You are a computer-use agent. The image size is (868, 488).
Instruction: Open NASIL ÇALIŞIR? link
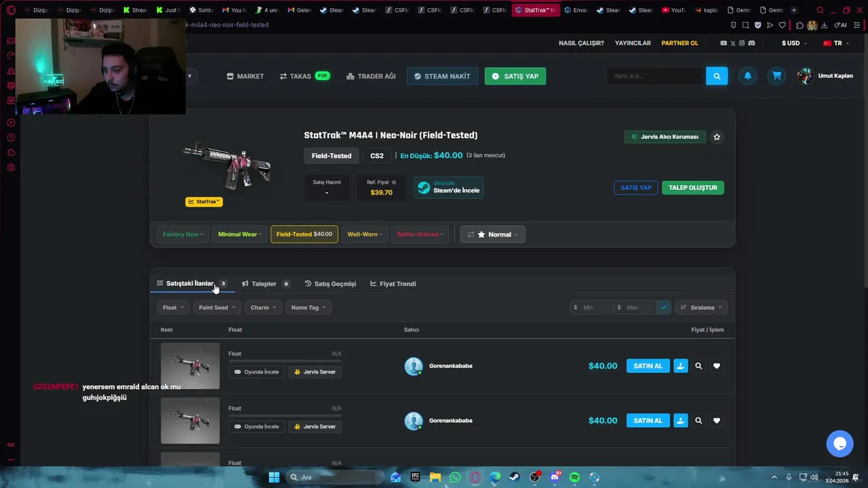(x=581, y=43)
